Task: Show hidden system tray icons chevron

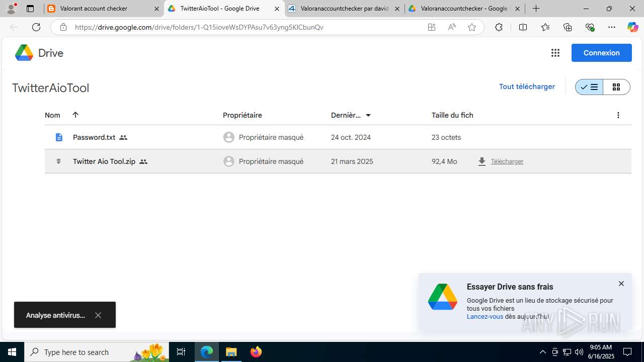Action: coord(542,352)
